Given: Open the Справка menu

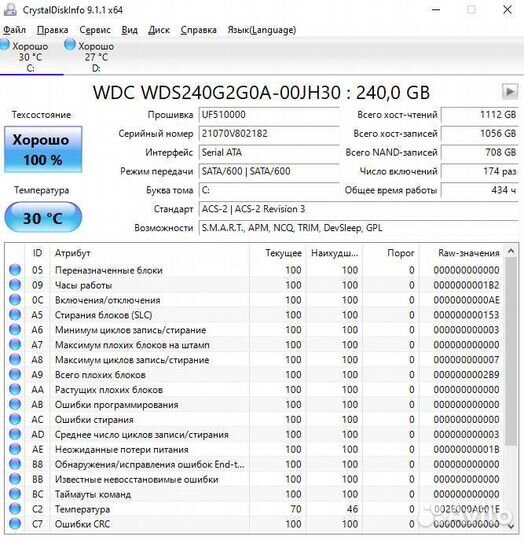Looking at the screenshot, I should point(198,30).
